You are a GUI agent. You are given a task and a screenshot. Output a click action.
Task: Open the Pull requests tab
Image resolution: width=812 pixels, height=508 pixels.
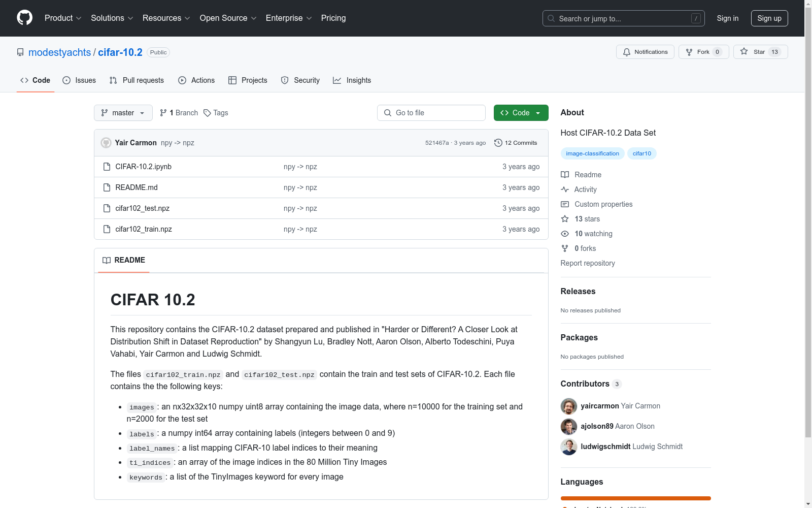(137, 80)
